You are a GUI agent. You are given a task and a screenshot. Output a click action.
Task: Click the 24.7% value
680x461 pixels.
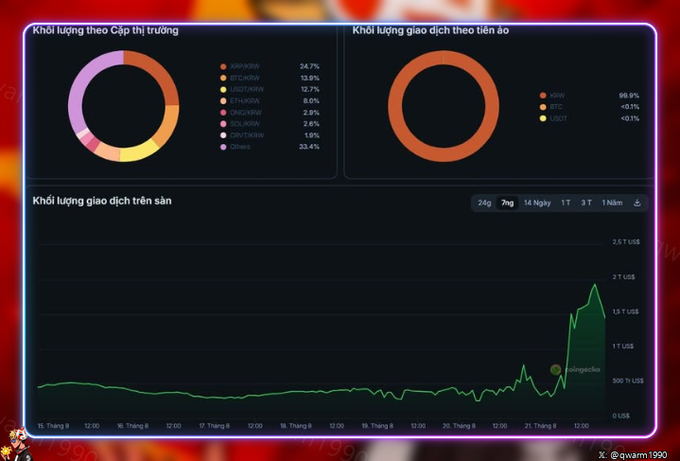point(309,66)
